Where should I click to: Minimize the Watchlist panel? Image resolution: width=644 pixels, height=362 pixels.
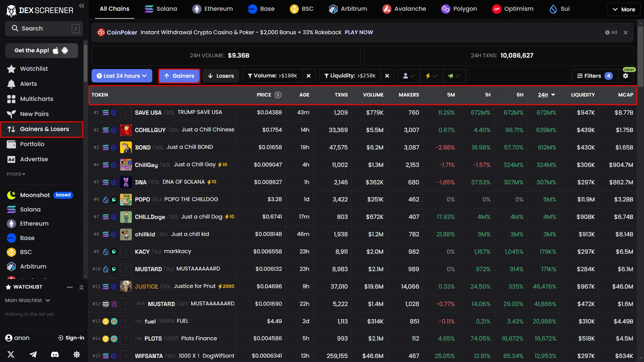coord(70,287)
